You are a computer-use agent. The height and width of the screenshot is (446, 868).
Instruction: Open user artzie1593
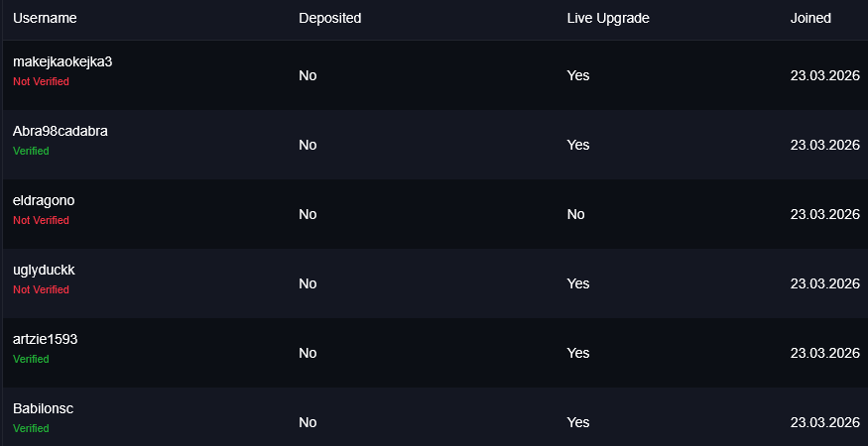[45, 339]
